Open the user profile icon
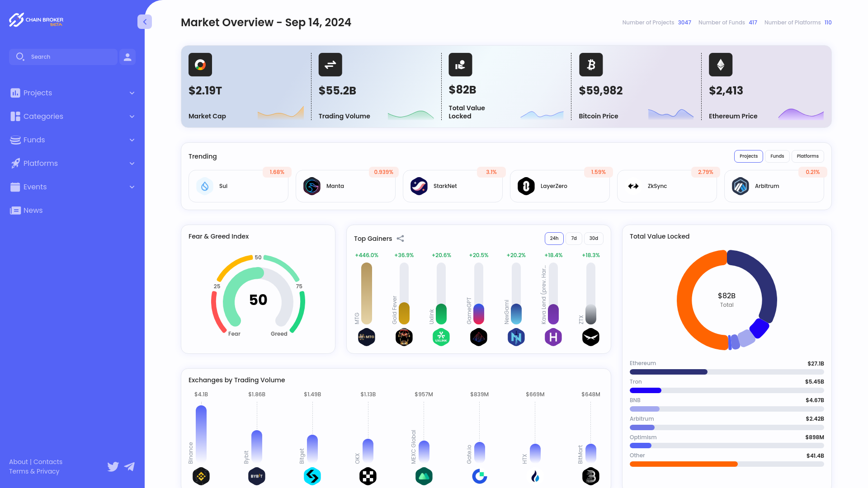 tap(127, 57)
